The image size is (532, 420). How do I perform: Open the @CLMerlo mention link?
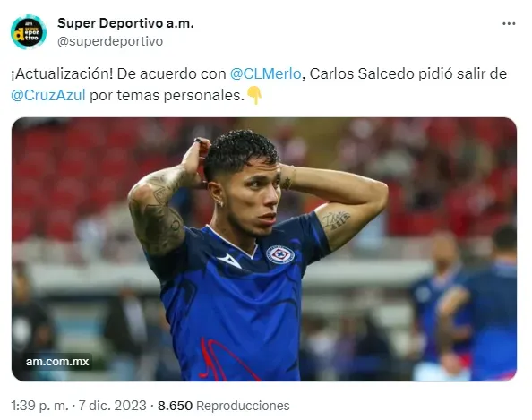pos(265,74)
